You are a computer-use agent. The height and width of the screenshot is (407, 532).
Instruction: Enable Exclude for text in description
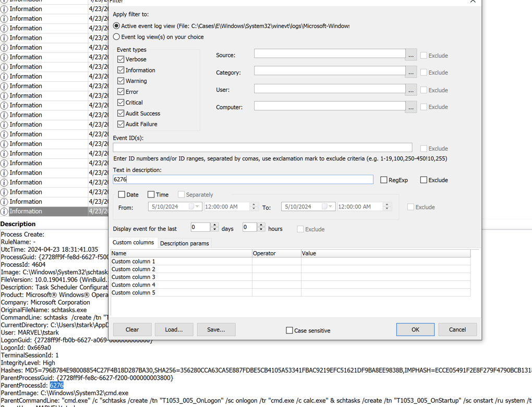(424, 180)
